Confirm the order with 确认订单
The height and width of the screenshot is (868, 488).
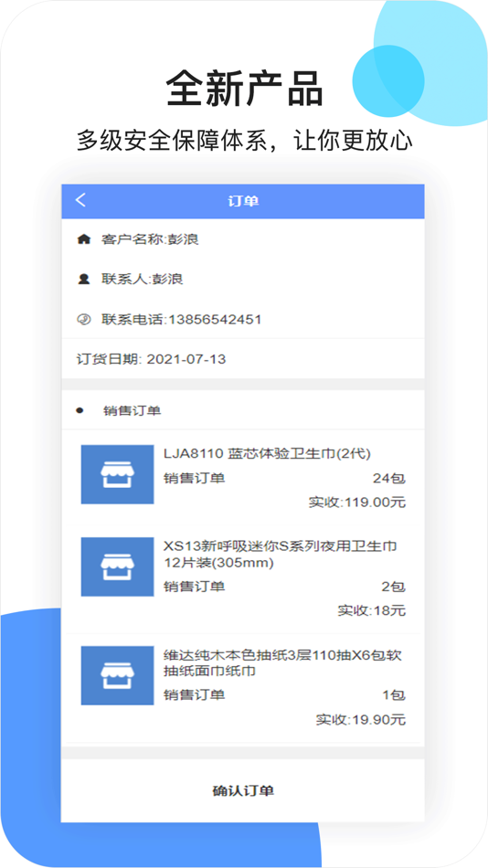(x=243, y=790)
